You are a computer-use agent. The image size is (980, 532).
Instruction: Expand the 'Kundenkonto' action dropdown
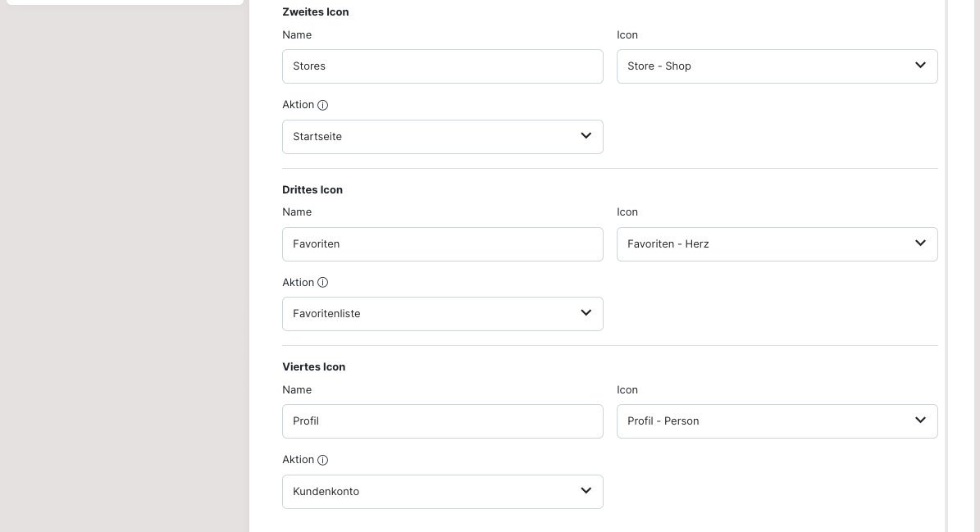(x=442, y=492)
